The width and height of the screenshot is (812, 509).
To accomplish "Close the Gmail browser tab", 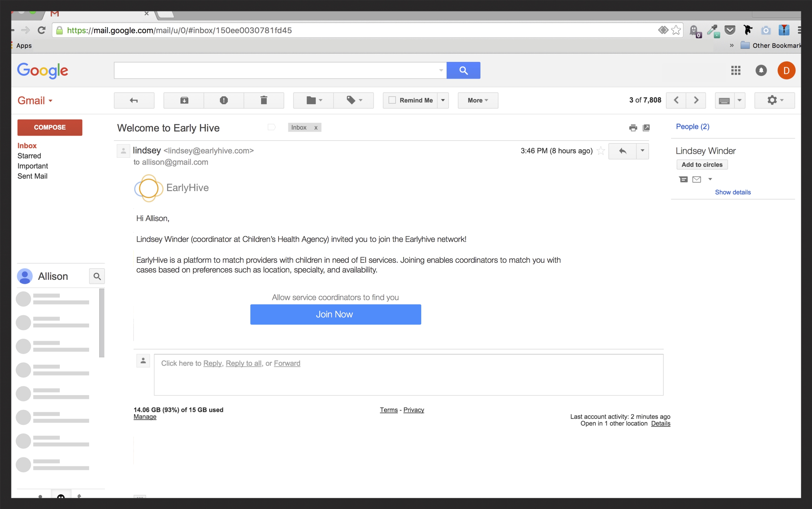I will (x=146, y=13).
